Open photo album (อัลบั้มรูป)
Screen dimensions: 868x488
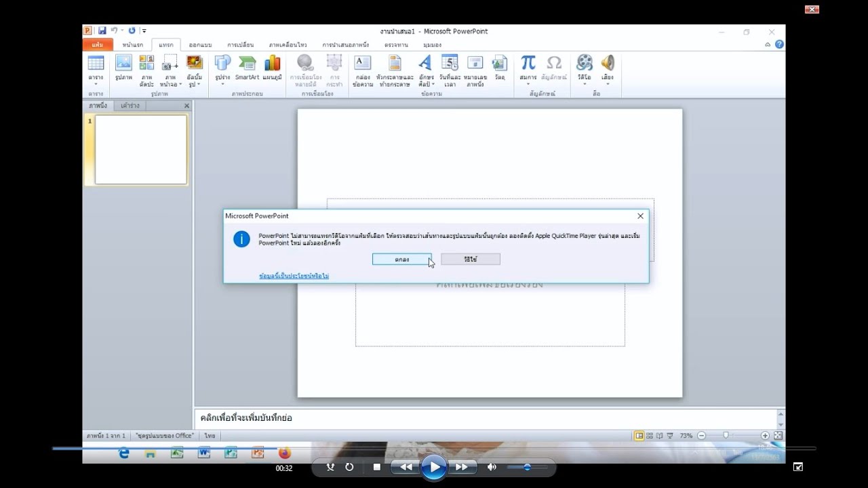click(x=195, y=71)
